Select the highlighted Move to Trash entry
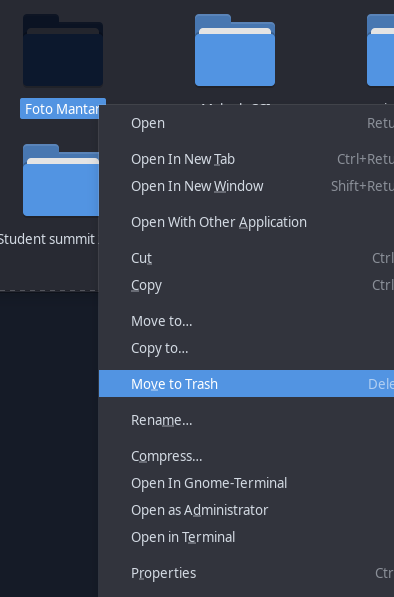This screenshot has width=394, height=597. 246,384
